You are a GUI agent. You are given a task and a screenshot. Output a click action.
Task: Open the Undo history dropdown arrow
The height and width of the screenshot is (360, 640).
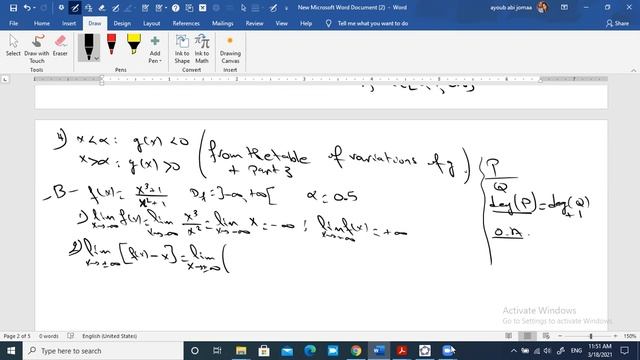click(34, 8)
